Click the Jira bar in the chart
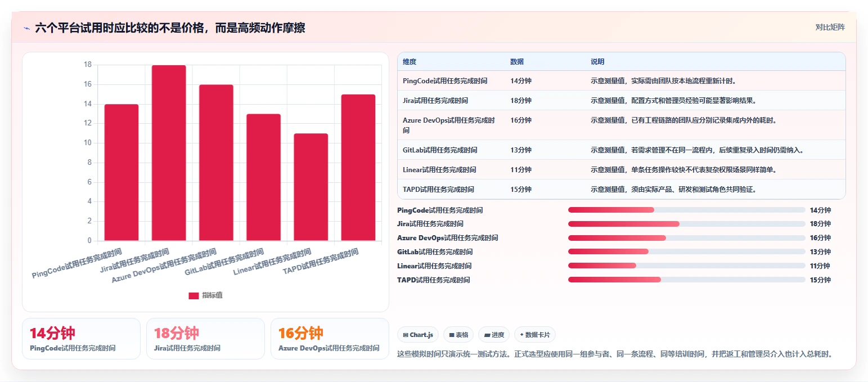This screenshot has height=382, width=868. click(x=169, y=153)
